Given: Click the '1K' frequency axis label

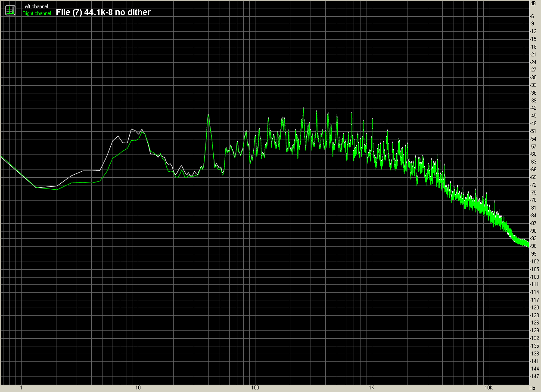Looking at the screenshot, I should (x=371, y=388).
